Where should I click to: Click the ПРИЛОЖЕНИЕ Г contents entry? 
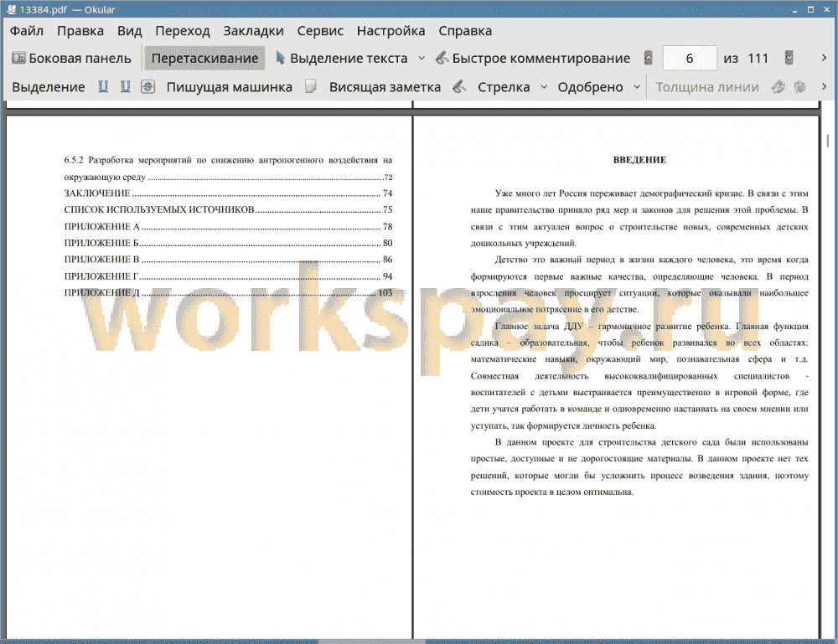click(228, 276)
